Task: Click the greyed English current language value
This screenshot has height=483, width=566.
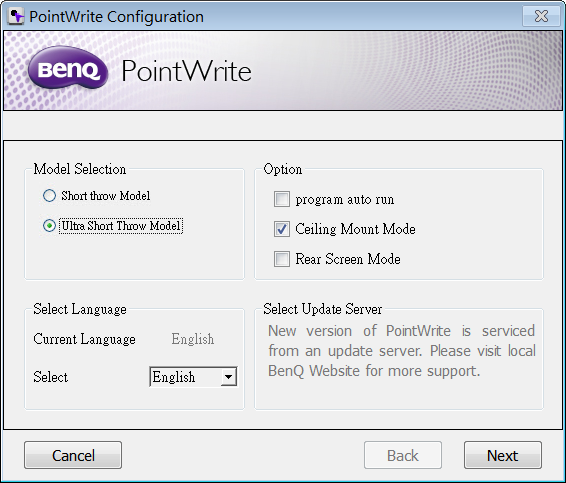Action: pyautogui.click(x=193, y=339)
